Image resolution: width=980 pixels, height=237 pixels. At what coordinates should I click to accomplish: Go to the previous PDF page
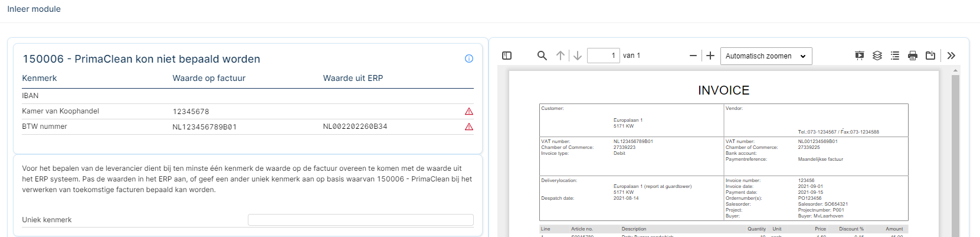point(560,56)
